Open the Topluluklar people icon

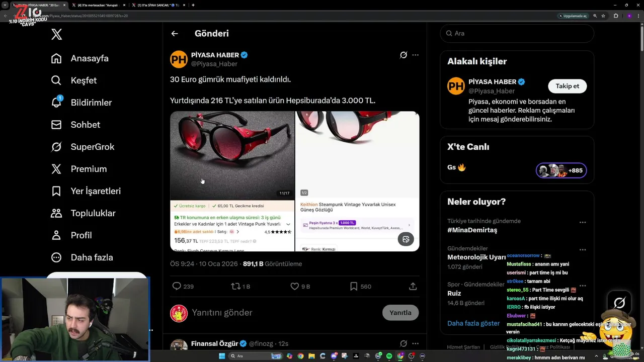click(56, 213)
